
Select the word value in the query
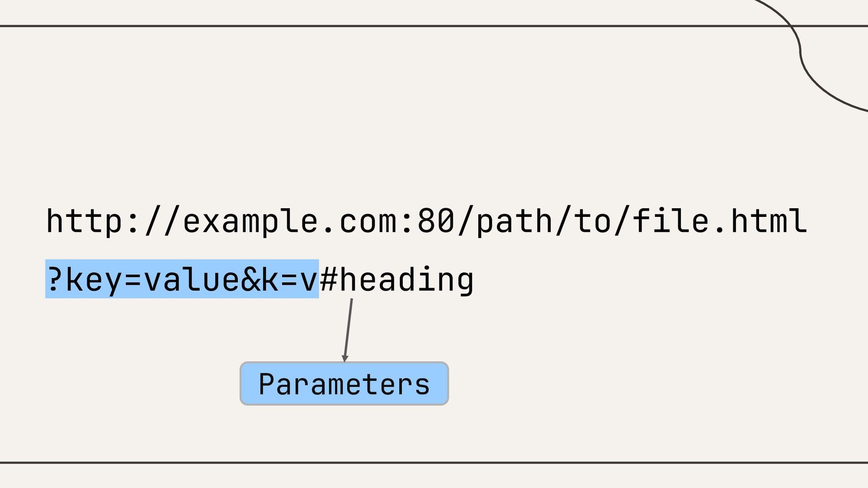coord(192,280)
